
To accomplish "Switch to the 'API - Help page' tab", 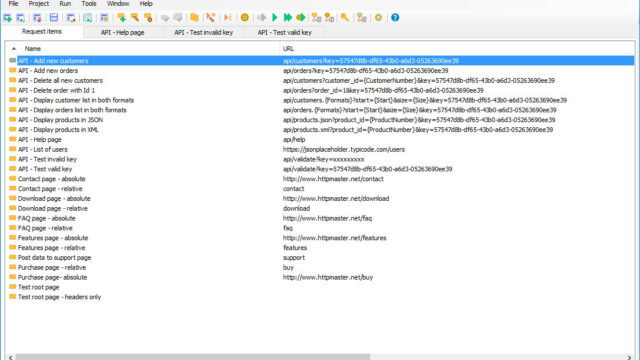I will tap(122, 32).
